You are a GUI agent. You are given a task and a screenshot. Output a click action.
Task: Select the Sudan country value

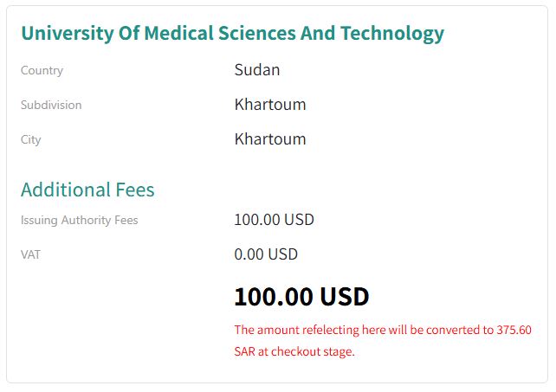pyautogui.click(x=257, y=70)
